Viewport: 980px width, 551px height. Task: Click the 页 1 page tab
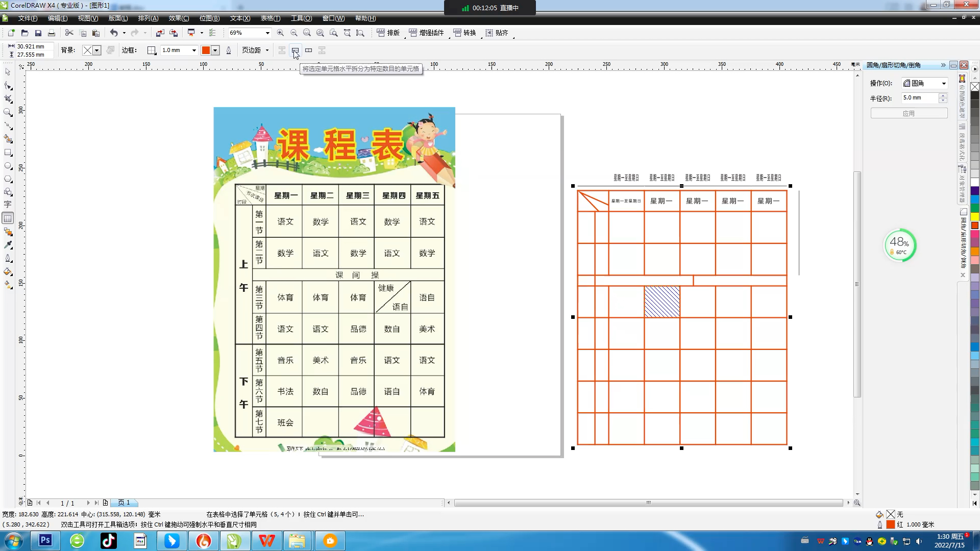point(124,503)
